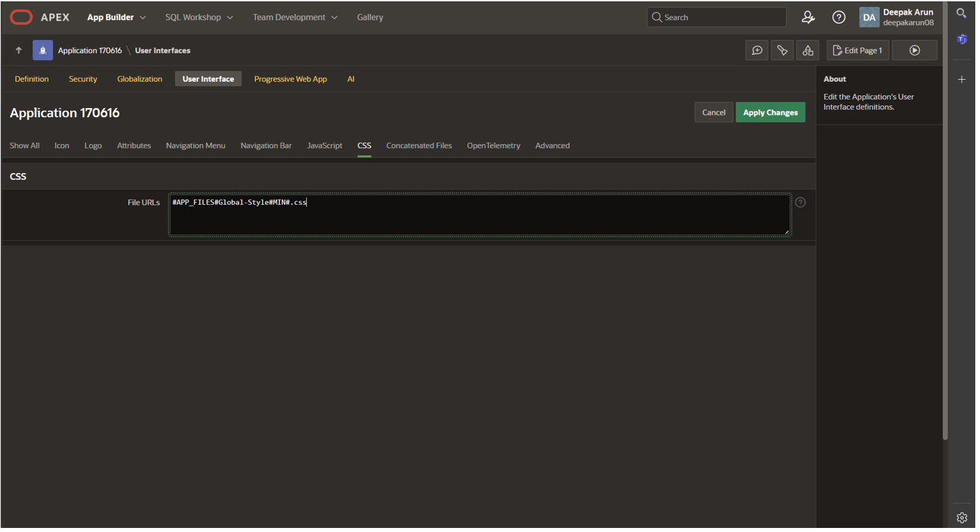Open the Find flashlight icon

pyautogui.click(x=782, y=51)
